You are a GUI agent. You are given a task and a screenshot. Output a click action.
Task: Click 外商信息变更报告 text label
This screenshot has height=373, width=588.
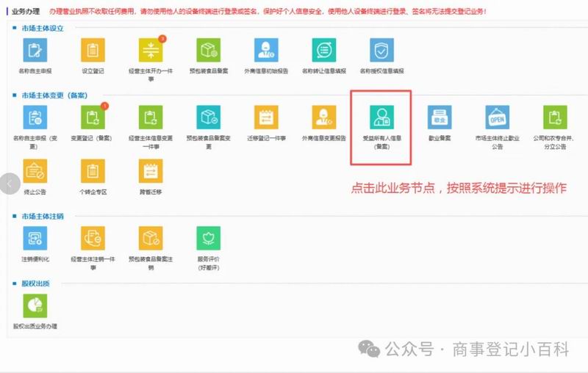coord(323,137)
